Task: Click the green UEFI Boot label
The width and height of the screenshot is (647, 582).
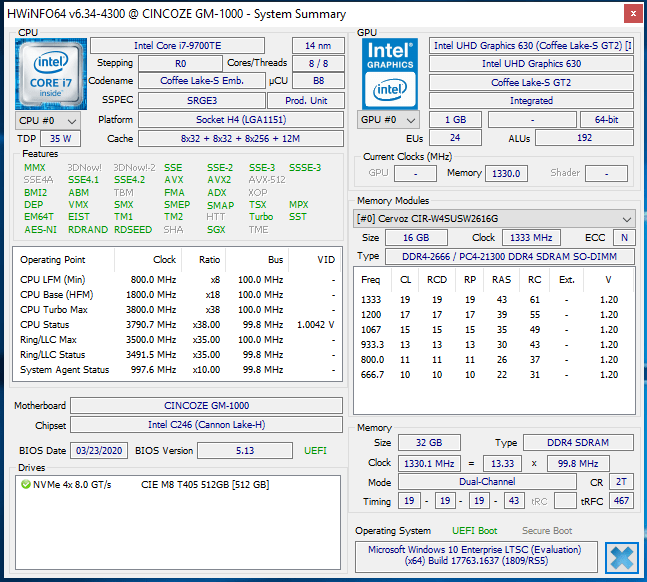Action: [x=475, y=531]
